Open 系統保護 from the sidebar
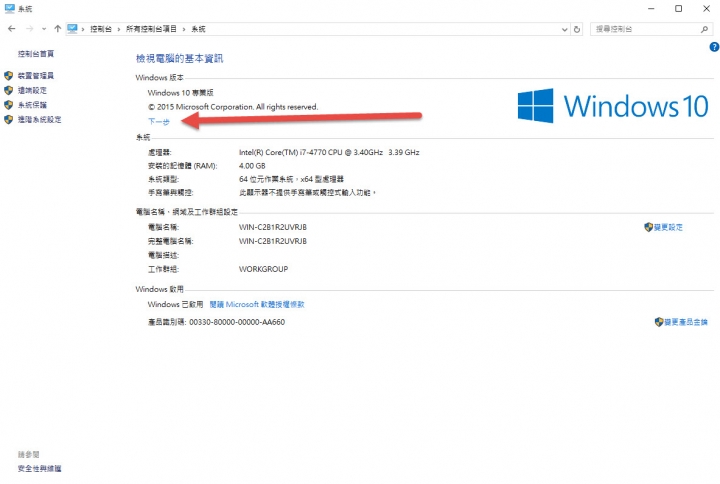 tap(32, 105)
